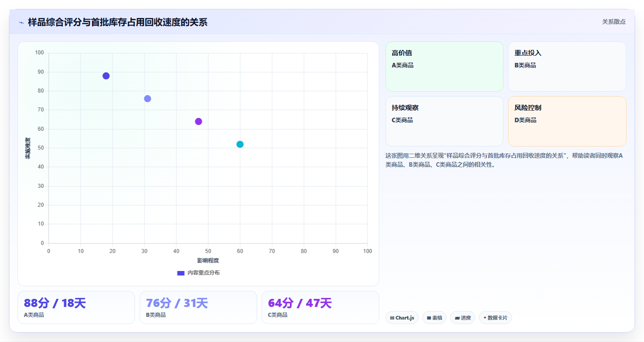Click the chart title 样品综合评分与首批库存占用回收速度的关系

(x=118, y=22)
